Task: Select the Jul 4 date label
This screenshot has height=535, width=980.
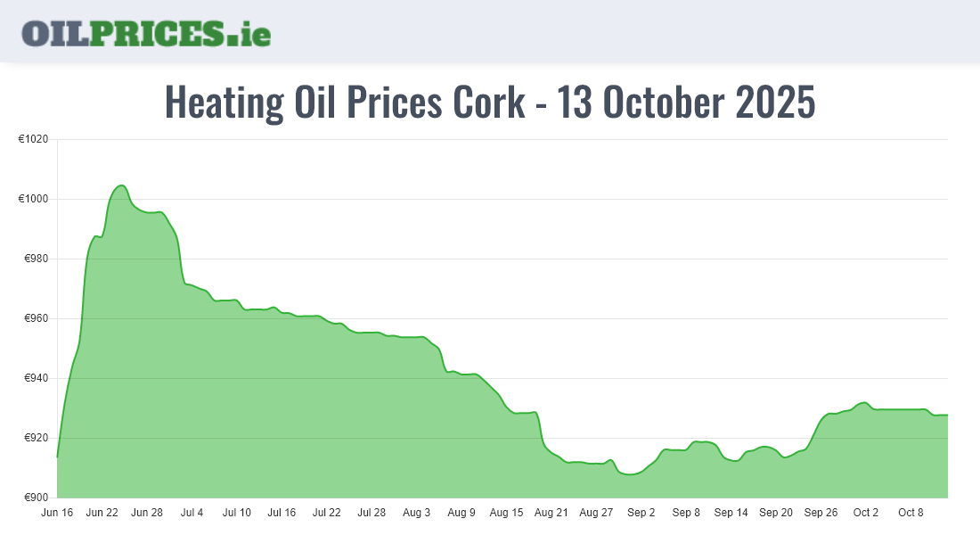Action: (x=192, y=513)
